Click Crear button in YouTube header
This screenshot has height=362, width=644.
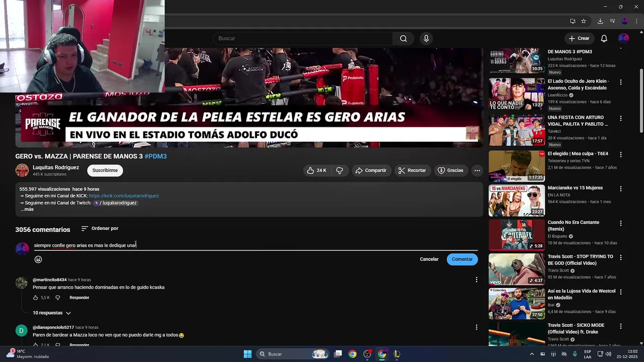click(579, 39)
